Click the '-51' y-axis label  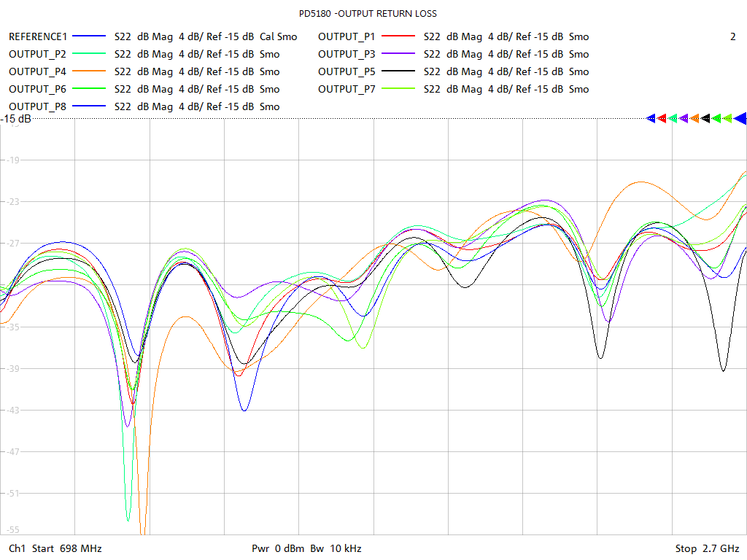click(x=12, y=494)
